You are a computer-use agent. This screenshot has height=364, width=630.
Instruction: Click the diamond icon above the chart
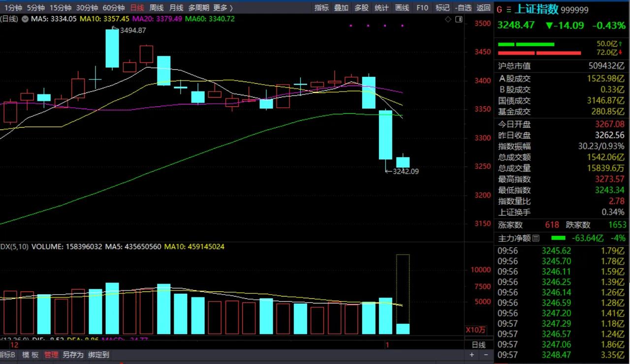click(x=448, y=19)
